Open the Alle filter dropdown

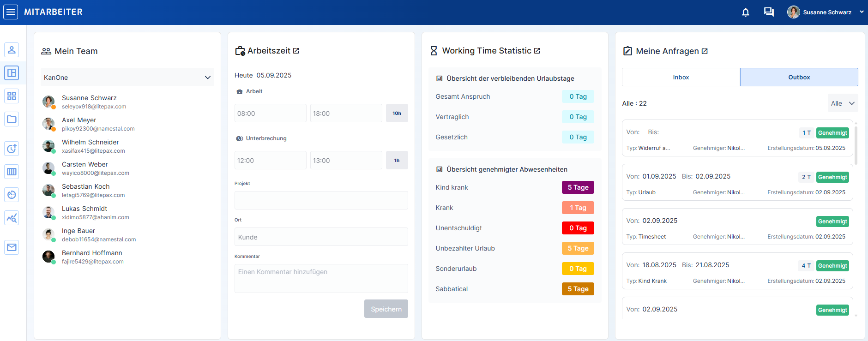click(x=843, y=103)
